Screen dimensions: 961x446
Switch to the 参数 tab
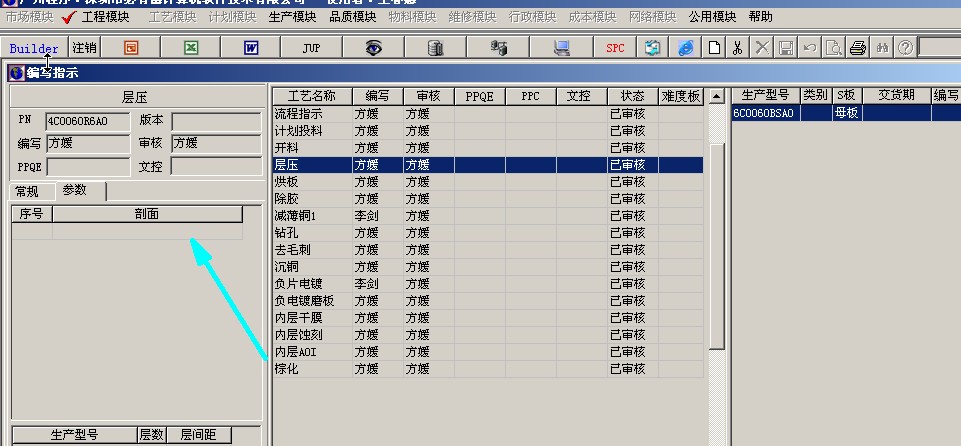click(x=80, y=191)
